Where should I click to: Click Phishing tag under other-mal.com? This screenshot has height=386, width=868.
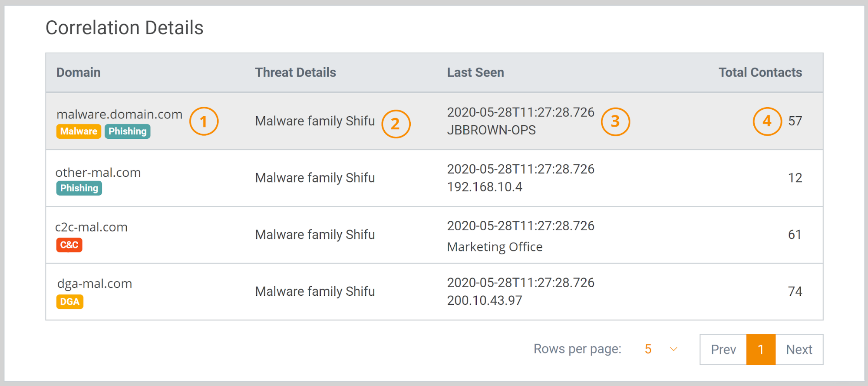tap(79, 188)
